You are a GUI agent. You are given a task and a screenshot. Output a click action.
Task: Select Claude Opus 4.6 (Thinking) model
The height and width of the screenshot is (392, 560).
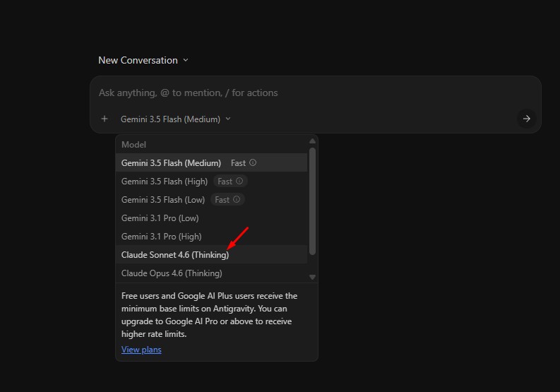pyautogui.click(x=211, y=273)
